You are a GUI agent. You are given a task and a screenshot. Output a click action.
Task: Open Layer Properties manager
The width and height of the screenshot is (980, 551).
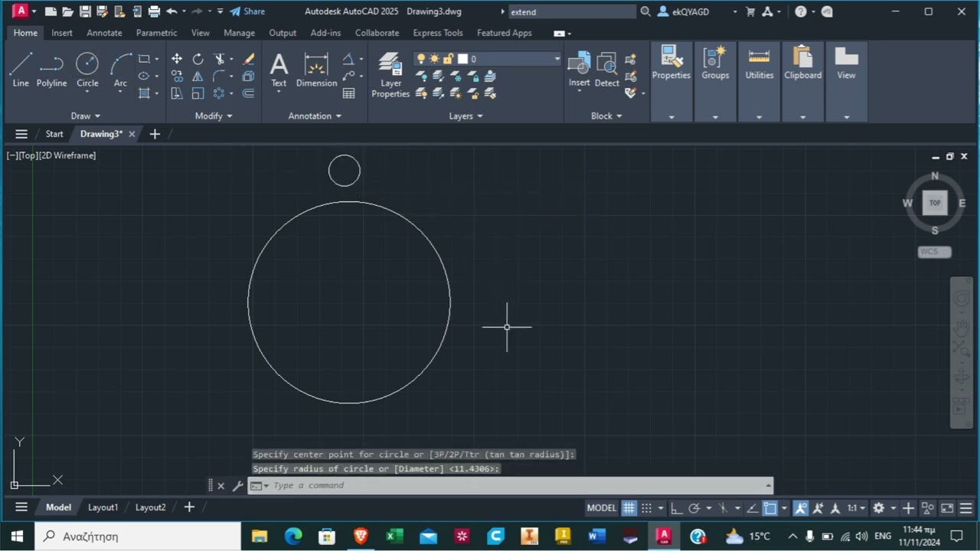[390, 75]
